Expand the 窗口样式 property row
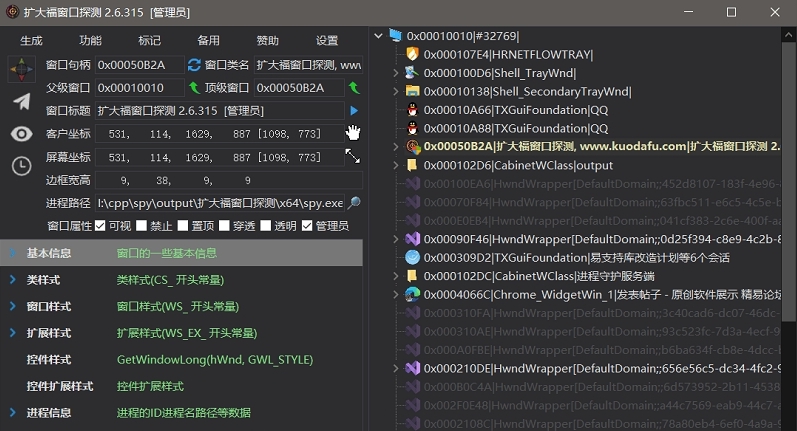Viewport: 797px width, 431px height. coord(13,306)
